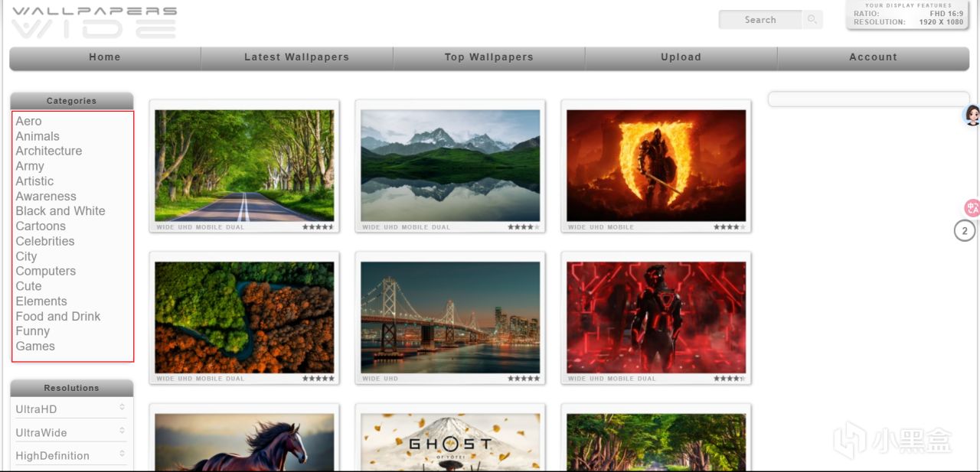
Task: Open the running horse wallpaper thumbnail
Action: [244, 442]
